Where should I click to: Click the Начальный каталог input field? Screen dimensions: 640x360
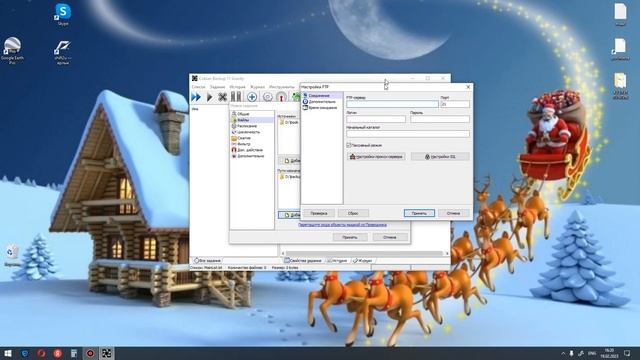408,134
